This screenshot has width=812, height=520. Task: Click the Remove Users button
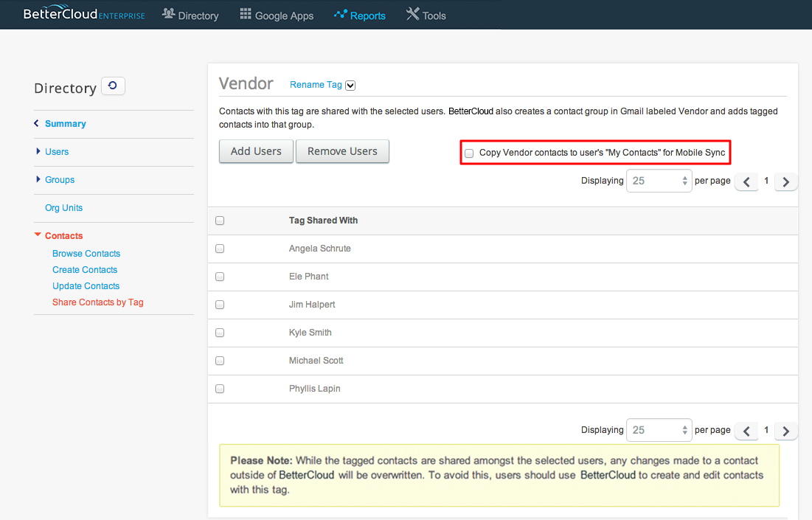[342, 151]
